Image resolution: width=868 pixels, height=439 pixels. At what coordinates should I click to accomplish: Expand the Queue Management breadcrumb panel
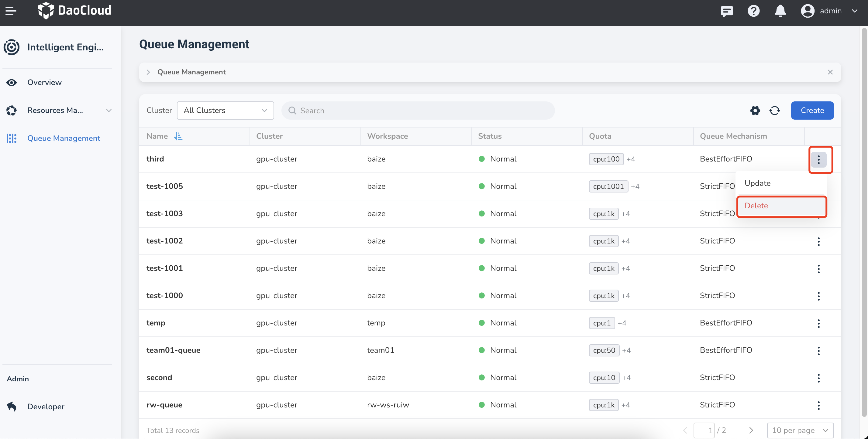148,72
